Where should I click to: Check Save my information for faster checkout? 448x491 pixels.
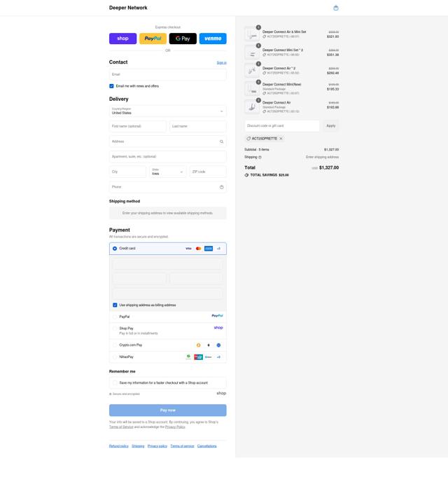(x=115, y=383)
